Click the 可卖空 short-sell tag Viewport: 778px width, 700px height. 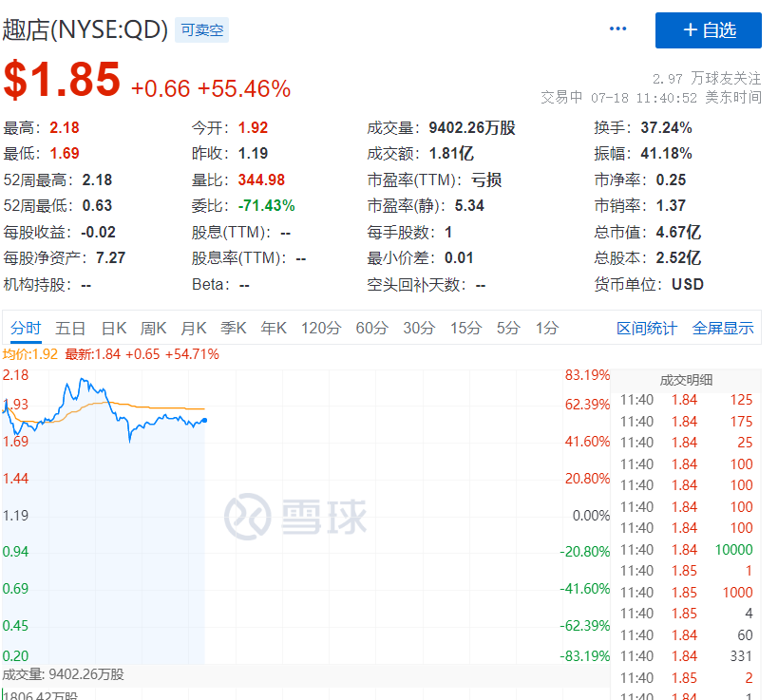tap(202, 30)
